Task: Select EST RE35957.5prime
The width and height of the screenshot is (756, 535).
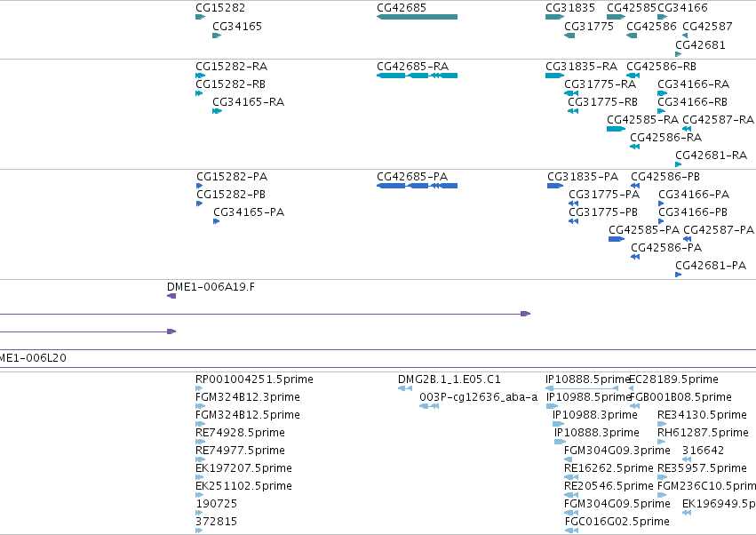Action: tap(702, 468)
